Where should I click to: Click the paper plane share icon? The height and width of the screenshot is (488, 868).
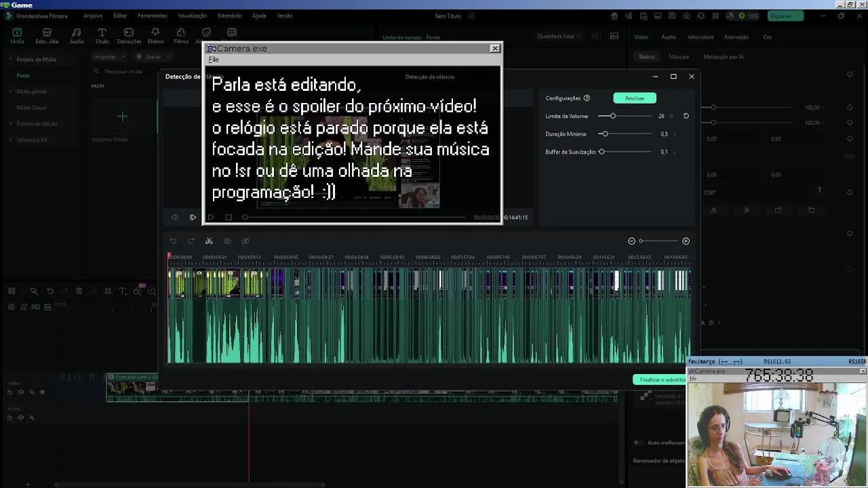tap(629, 16)
